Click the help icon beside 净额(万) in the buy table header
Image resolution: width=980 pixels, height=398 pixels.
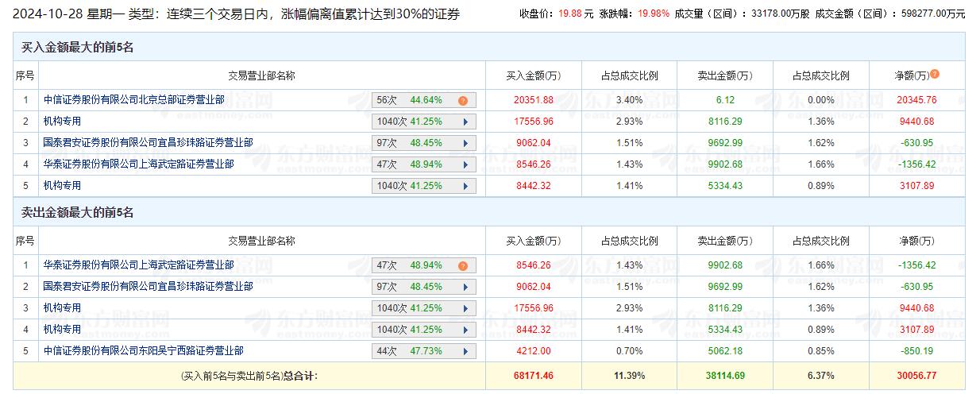tap(935, 74)
